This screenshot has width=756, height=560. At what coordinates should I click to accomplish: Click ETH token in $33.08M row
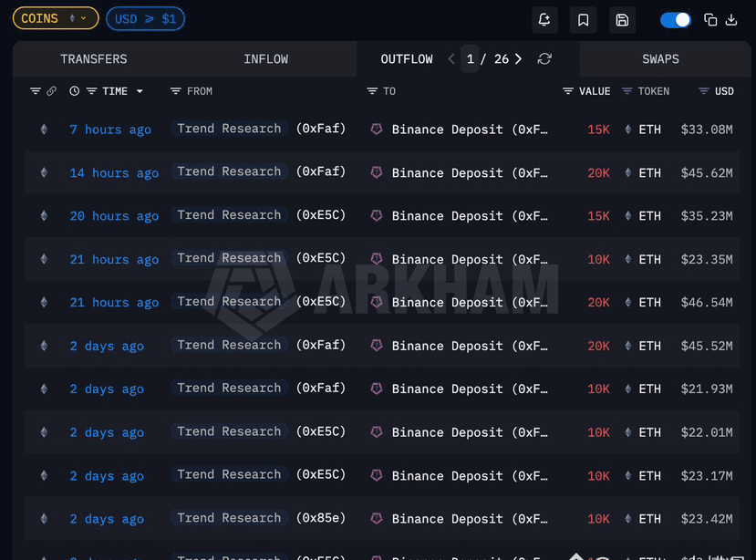(649, 130)
